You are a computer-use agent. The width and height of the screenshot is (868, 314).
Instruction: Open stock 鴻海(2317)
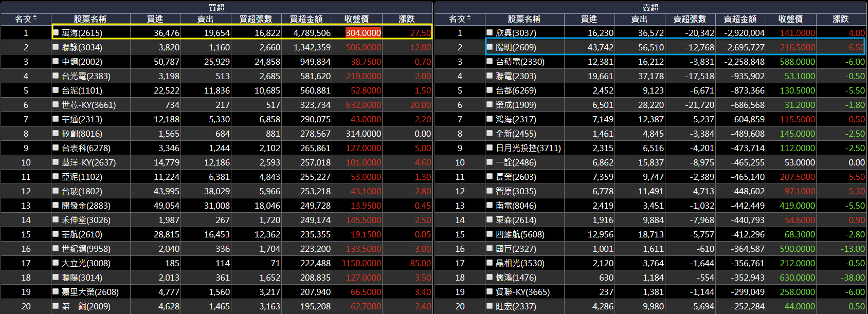516,119
